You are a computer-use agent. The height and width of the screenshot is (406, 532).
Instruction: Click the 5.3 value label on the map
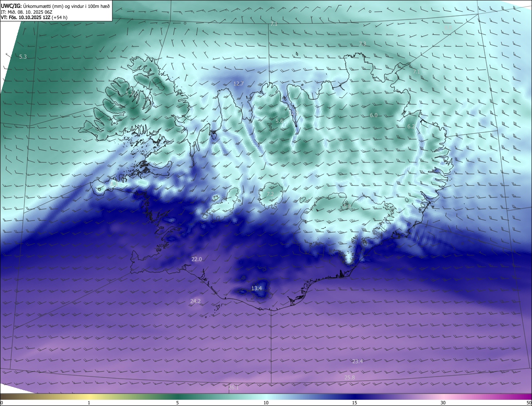pyautogui.click(x=23, y=56)
